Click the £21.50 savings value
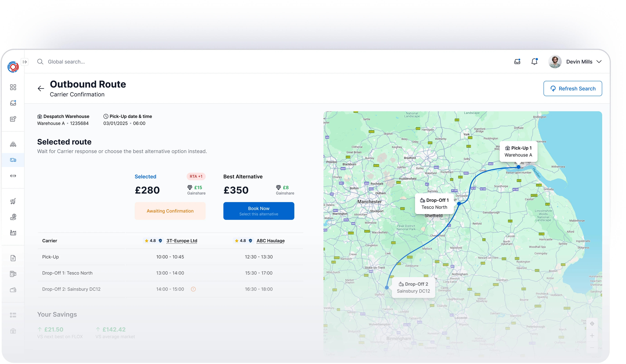Image resolution: width=626 pixels, height=364 pixels. 54,329
